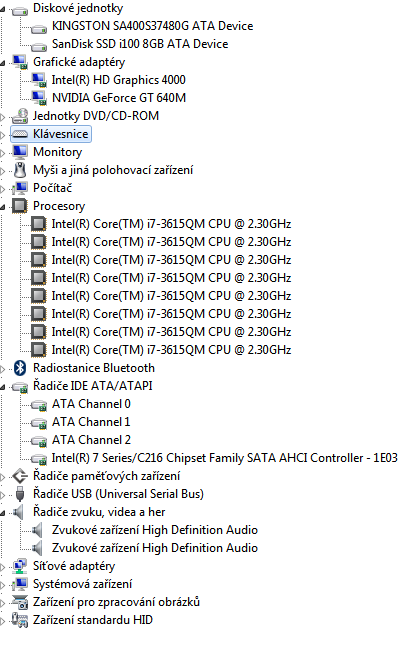
Task: Click the Jednotky DVD/CD-ROM disc icon
Action: (19, 116)
